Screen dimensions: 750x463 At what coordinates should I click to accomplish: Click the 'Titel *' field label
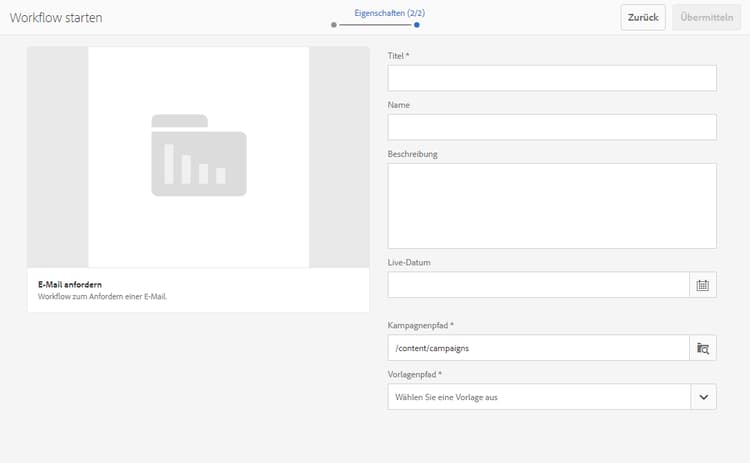(398, 56)
